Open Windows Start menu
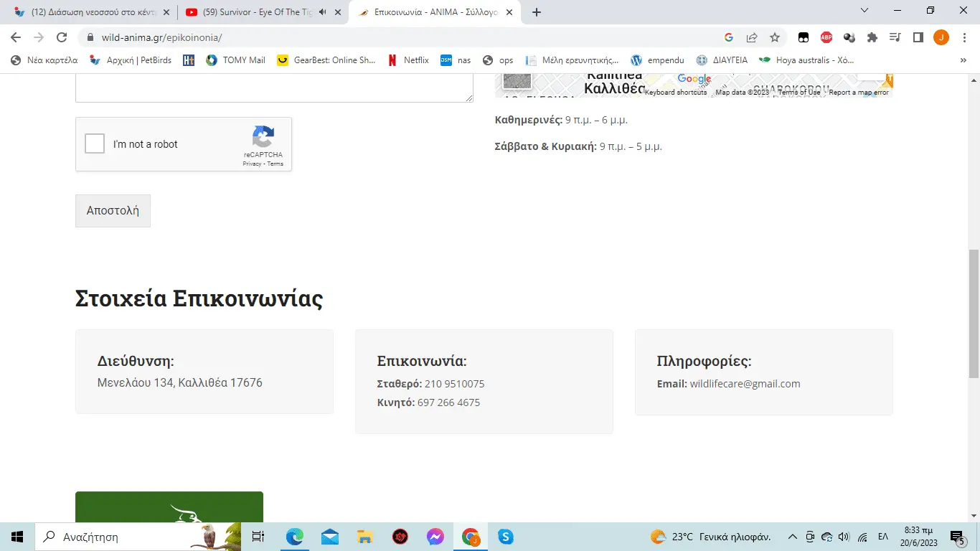Screen dimensions: 980x551 pyautogui.click(x=17, y=537)
